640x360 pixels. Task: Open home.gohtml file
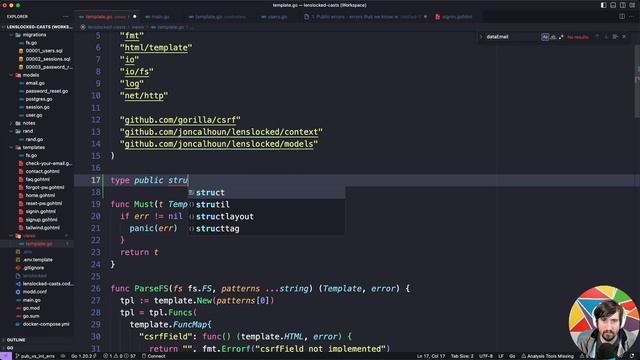click(40, 196)
